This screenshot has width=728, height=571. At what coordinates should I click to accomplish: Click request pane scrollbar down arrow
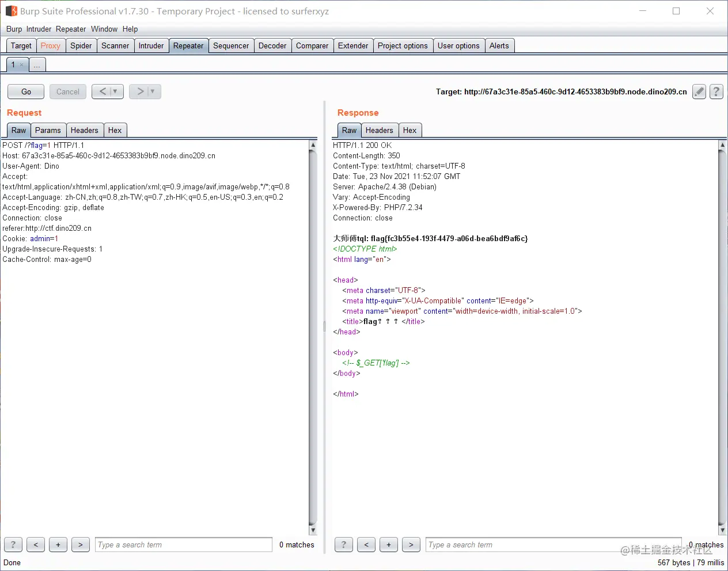(313, 530)
